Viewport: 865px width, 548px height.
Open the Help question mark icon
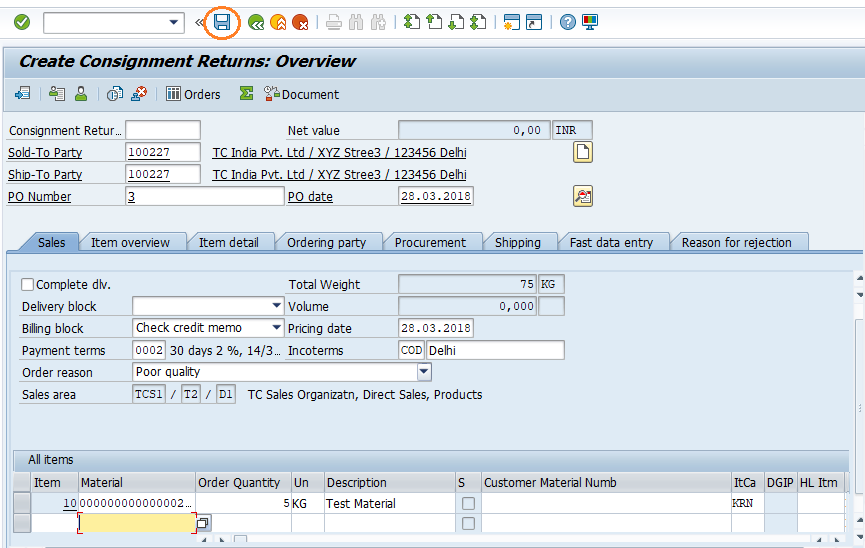coord(568,22)
